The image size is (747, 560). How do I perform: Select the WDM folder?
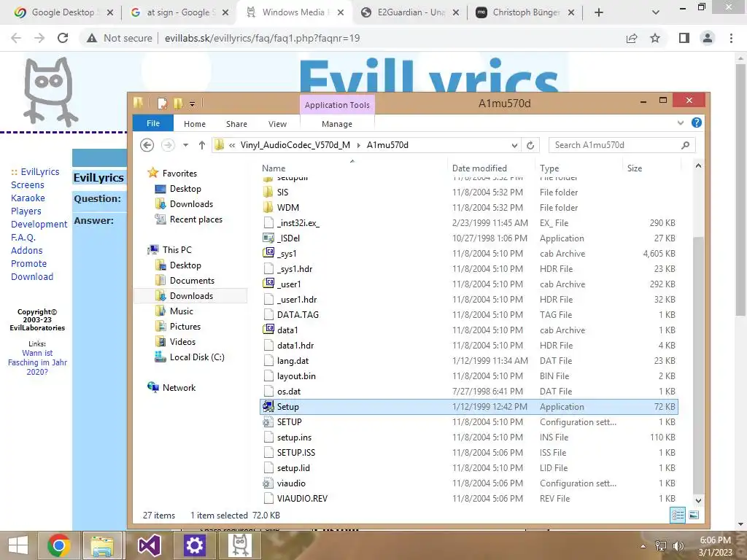[x=469, y=208]
